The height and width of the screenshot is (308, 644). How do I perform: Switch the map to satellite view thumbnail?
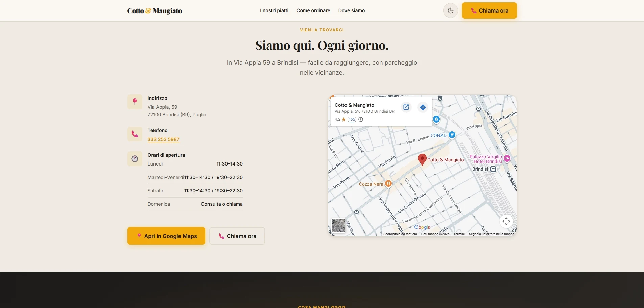(x=338, y=225)
